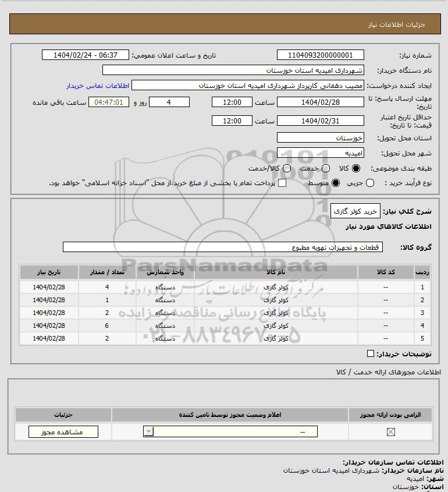Click the استان محل تحویل field
Viewport: 448px width, 492px height.
coord(321,138)
